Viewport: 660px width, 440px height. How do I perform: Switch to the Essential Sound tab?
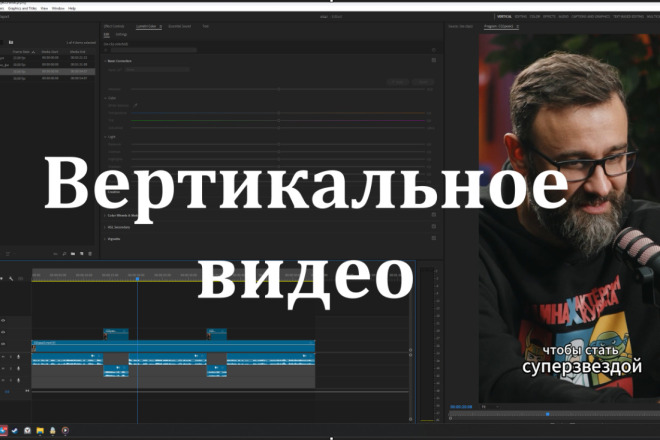pyautogui.click(x=180, y=26)
